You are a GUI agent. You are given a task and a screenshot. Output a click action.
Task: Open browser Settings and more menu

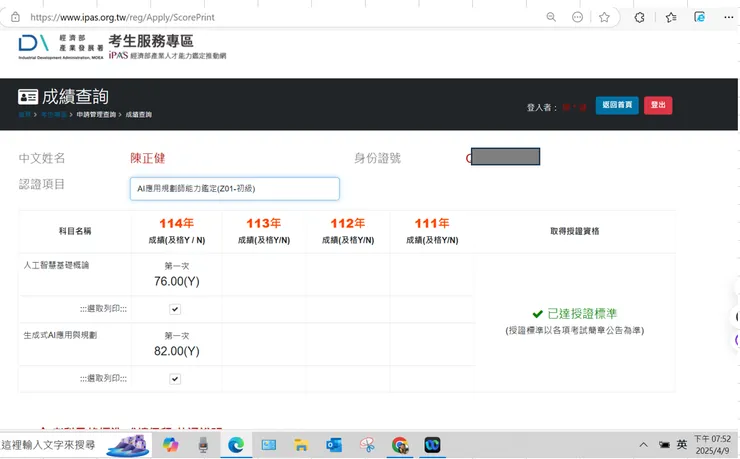[x=728, y=17]
